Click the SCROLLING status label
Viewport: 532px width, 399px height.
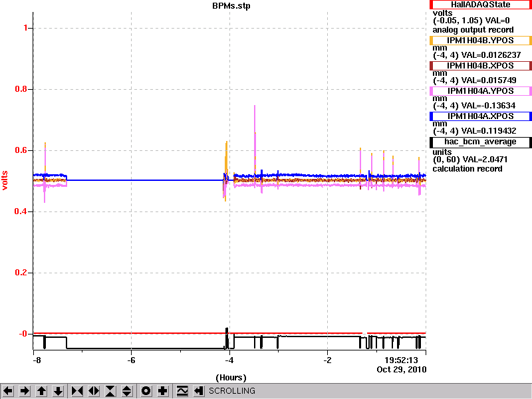[x=231, y=391]
